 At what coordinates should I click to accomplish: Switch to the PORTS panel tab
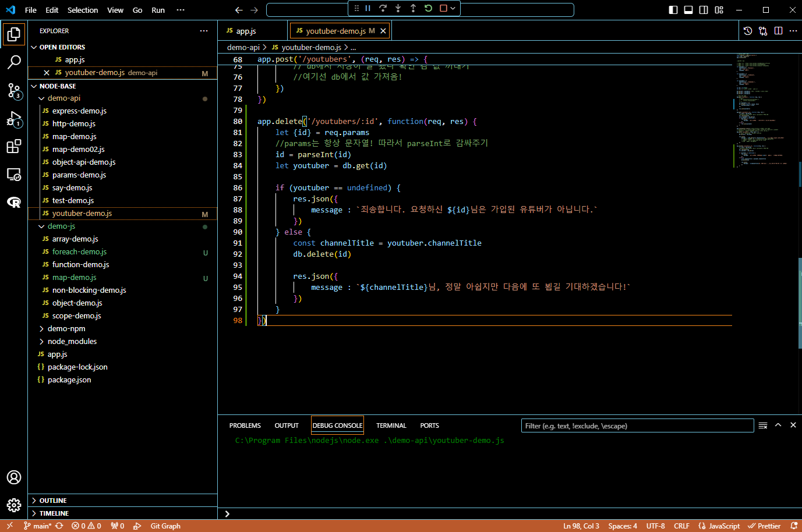[430, 425]
